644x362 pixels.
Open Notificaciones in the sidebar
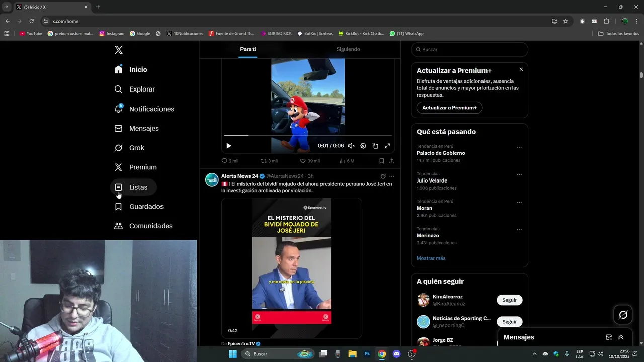coord(144,109)
